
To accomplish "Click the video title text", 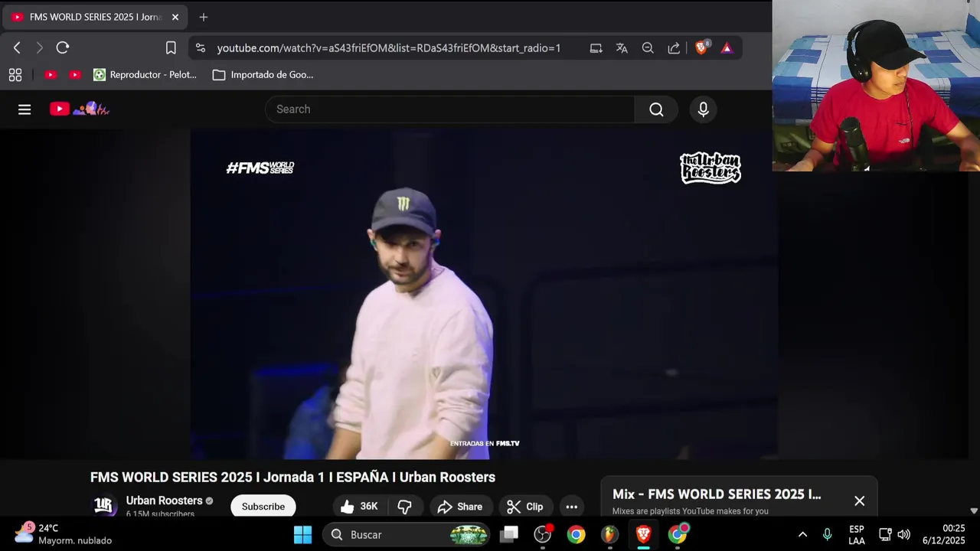I will coord(292,477).
